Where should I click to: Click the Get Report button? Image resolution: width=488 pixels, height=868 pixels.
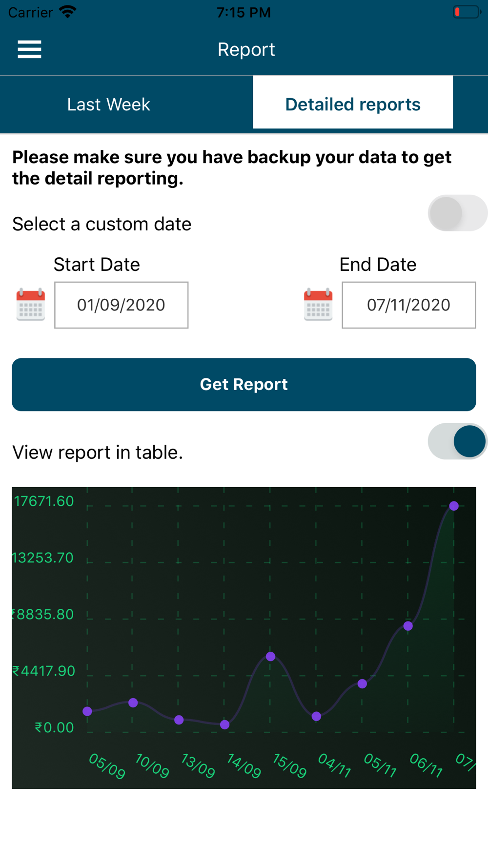pos(244,385)
